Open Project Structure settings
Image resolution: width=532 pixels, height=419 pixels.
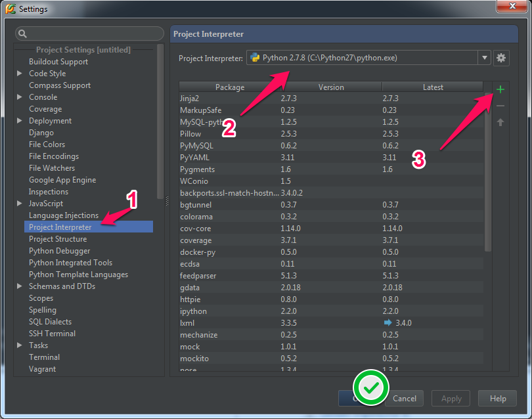pos(58,239)
